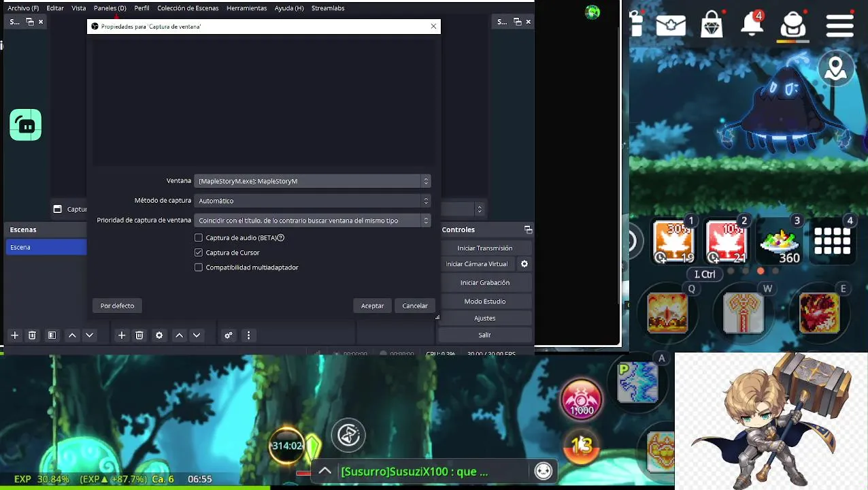Add a new source with sources plus icon

[x=122, y=336]
